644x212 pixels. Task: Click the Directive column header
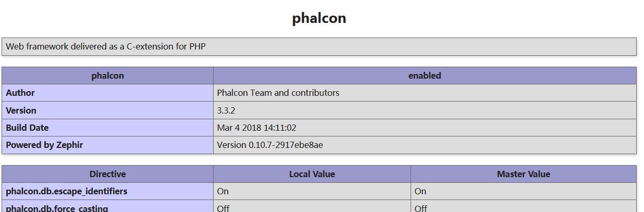pyautogui.click(x=107, y=174)
